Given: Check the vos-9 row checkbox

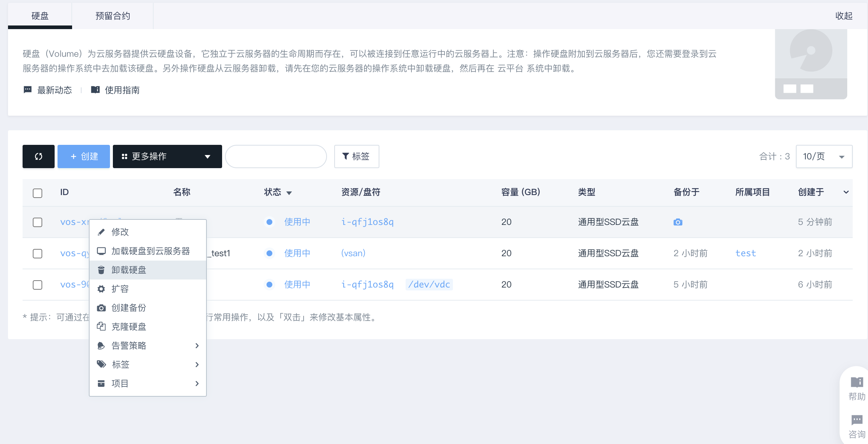Looking at the screenshot, I should pyautogui.click(x=38, y=285).
